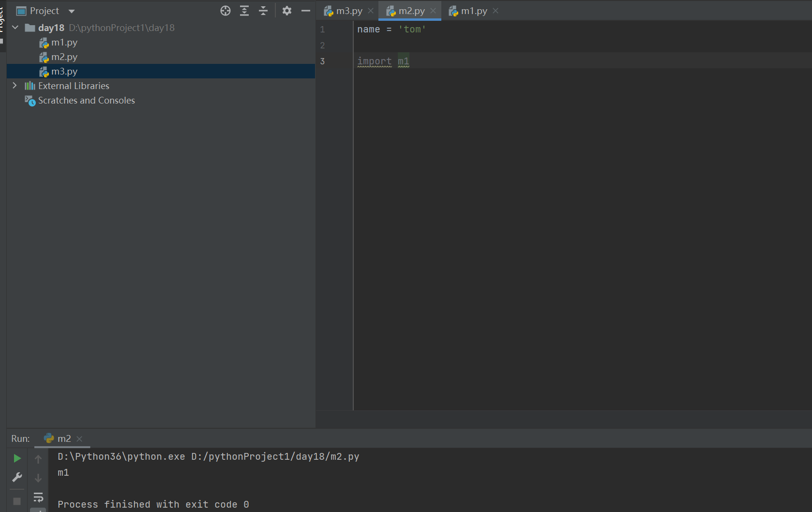This screenshot has height=512, width=812.
Task: Click the 'name' variable on line 1
Action: coord(369,30)
